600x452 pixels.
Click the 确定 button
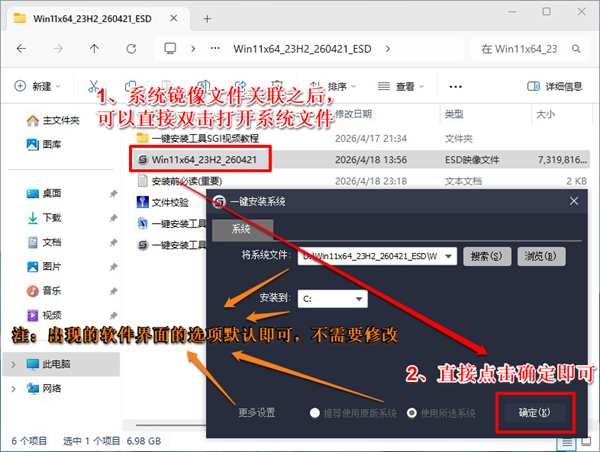(x=534, y=413)
